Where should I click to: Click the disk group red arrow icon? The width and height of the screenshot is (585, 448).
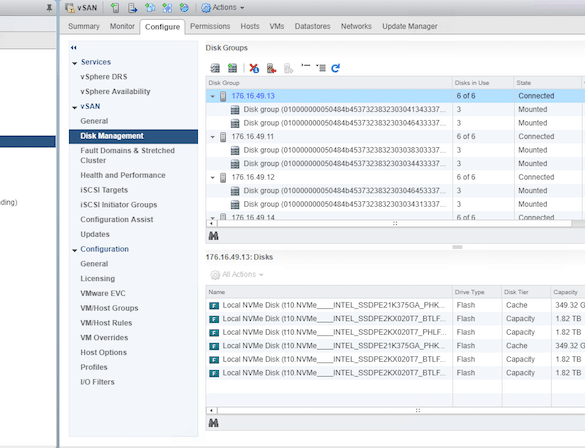pyautogui.click(x=271, y=68)
